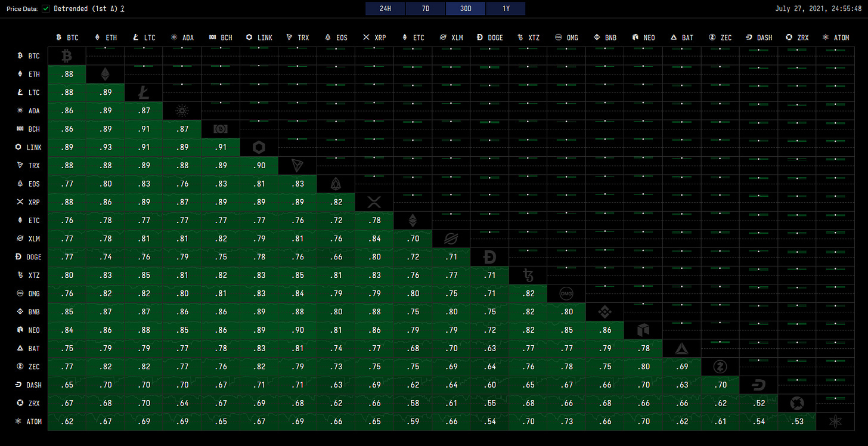Click the .54 cell at ATOM row, DOGE column
Viewport: 868px width, 446px height.
pos(489,422)
